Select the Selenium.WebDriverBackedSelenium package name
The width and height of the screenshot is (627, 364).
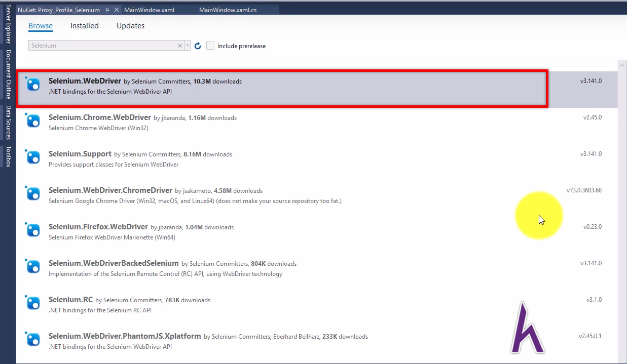114,263
